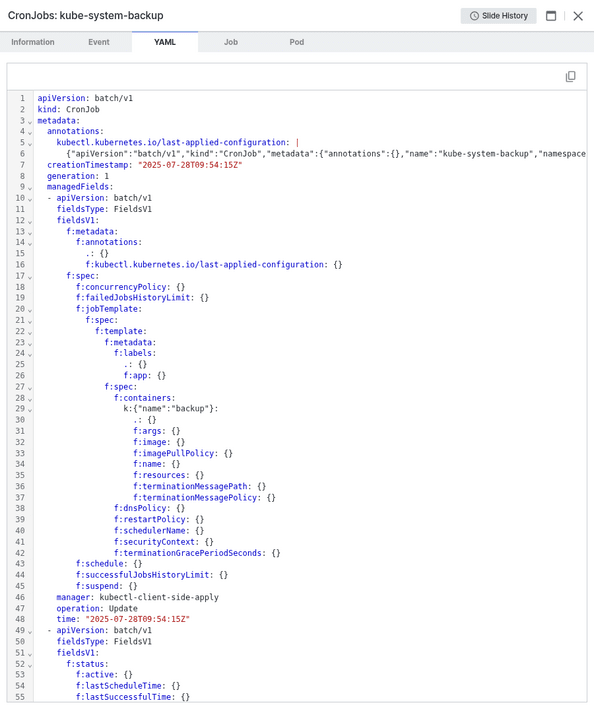Click 'f:terminationGracePeriodSeconds' line
Image resolution: width=594 pixels, height=713 pixels.
[197, 553]
